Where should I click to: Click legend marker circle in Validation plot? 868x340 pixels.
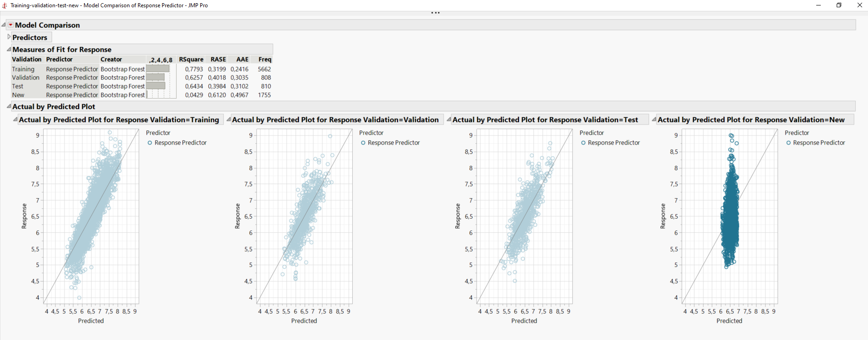[363, 143]
